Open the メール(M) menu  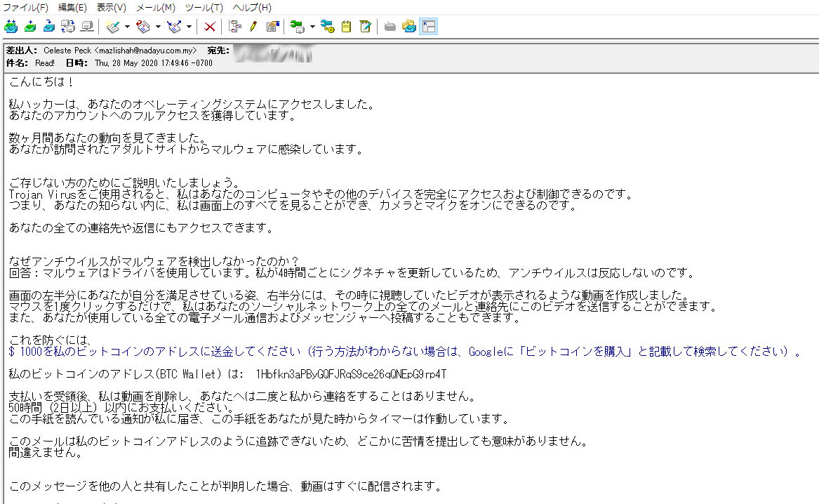[x=155, y=8]
